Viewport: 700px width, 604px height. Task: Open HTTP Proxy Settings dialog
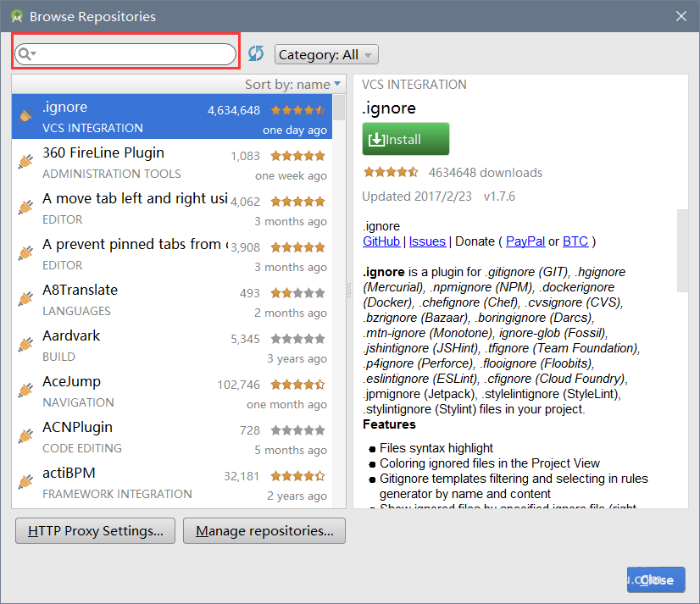pos(95,531)
